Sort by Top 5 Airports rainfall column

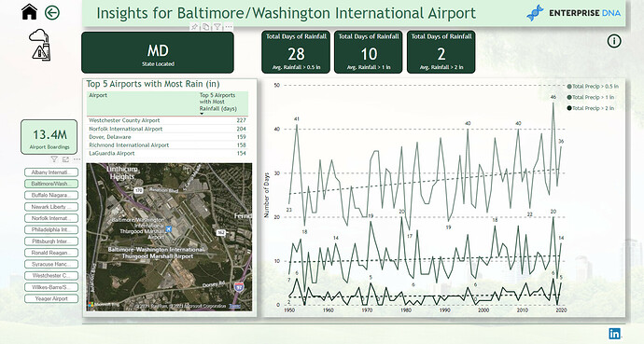click(217, 102)
